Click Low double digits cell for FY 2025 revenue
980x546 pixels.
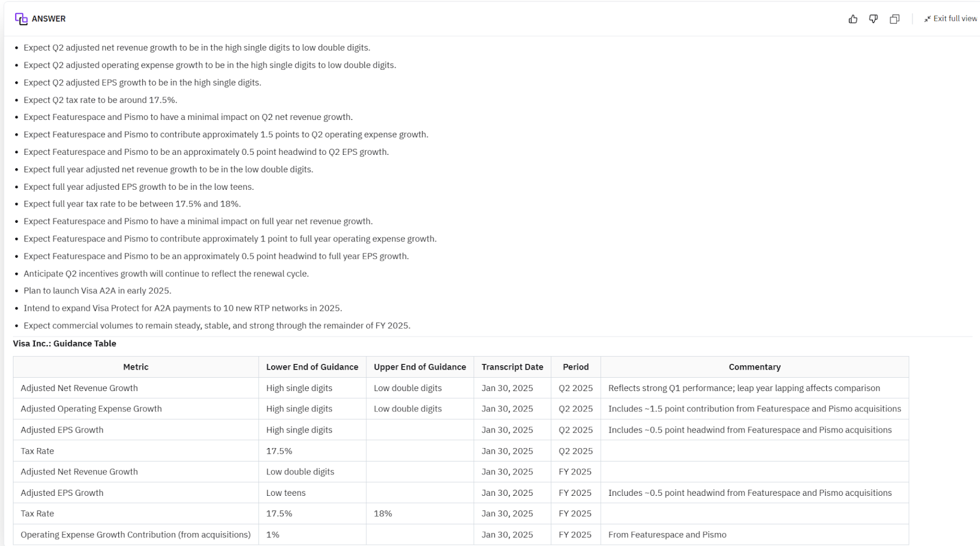(312, 472)
